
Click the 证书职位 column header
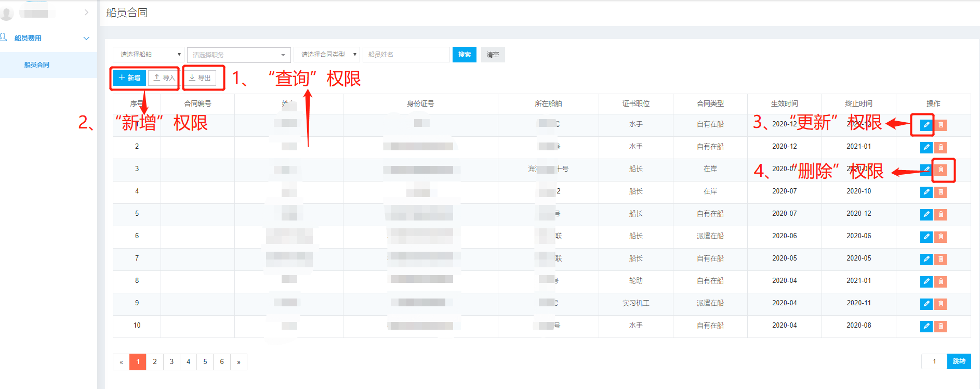tap(636, 103)
